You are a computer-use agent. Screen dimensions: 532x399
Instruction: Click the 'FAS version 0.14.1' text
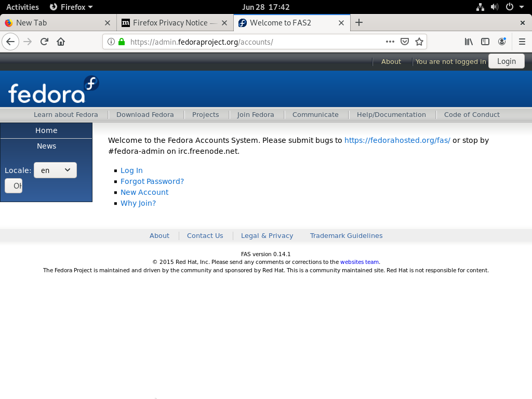point(265,254)
